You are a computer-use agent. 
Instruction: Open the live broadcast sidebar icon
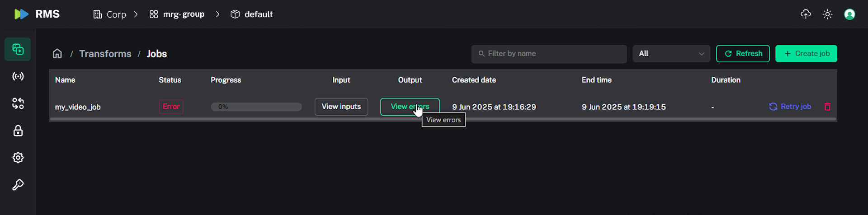point(18,76)
